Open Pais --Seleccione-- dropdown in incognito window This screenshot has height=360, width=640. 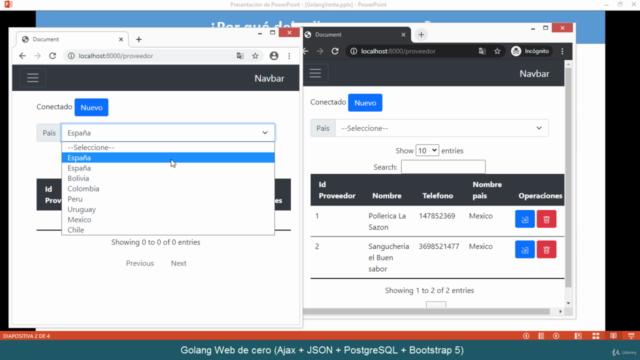[x=442, y=128]
